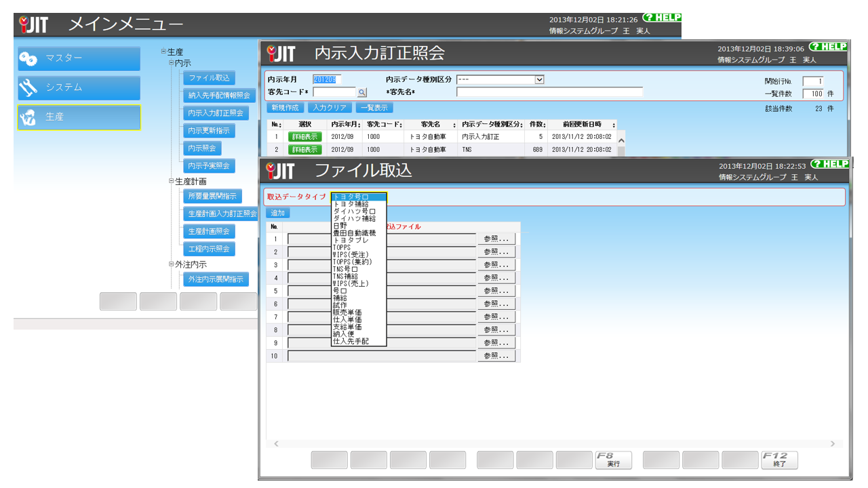Click the HELP icon in the 内示入力訂正照会 window
The height and width of the screenshot is (488, 868).
828,47
